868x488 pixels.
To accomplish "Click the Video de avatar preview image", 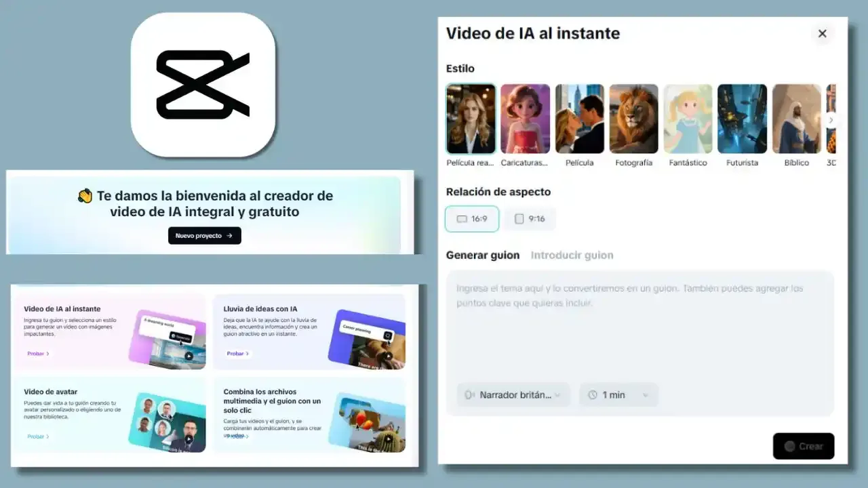I will point(167,422).
